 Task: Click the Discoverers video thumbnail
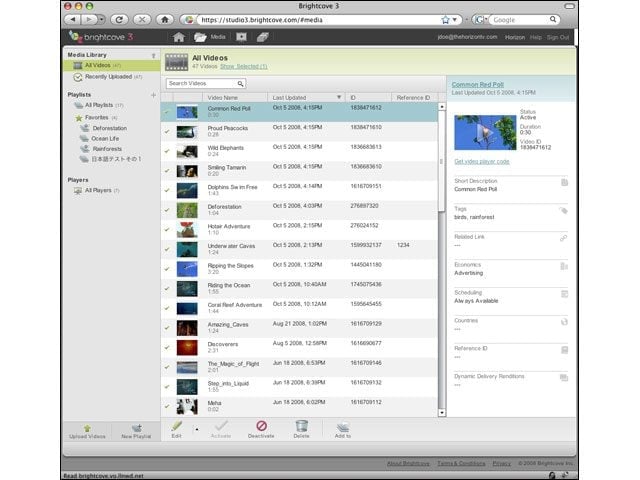point(187,347)
